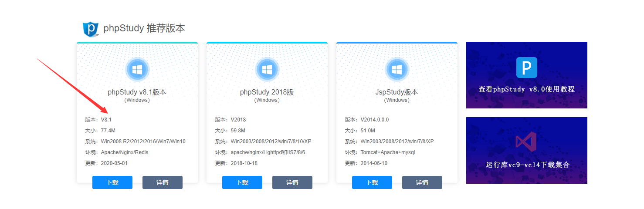Open details for JspStudy
644x209 pixels.
[422, 182]
